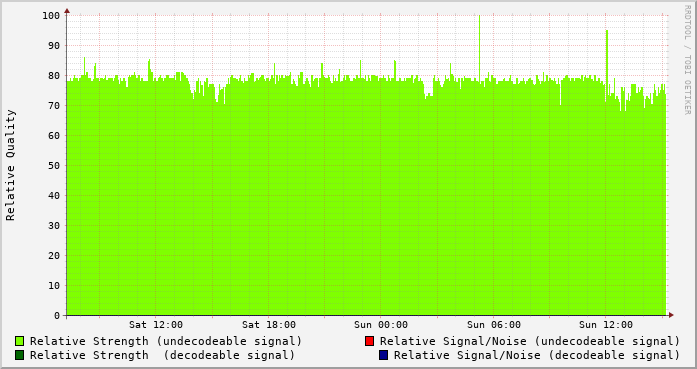Click the red arrowhead atop the y-axis
The width and height of the screenshot is (697, 369).
click(x=67, y=11)
